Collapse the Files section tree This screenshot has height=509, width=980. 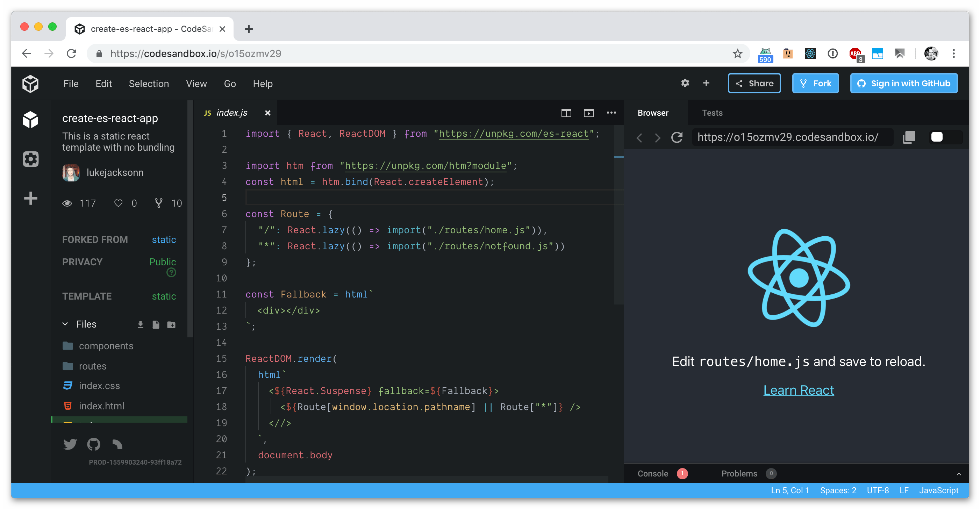point(65,324)
